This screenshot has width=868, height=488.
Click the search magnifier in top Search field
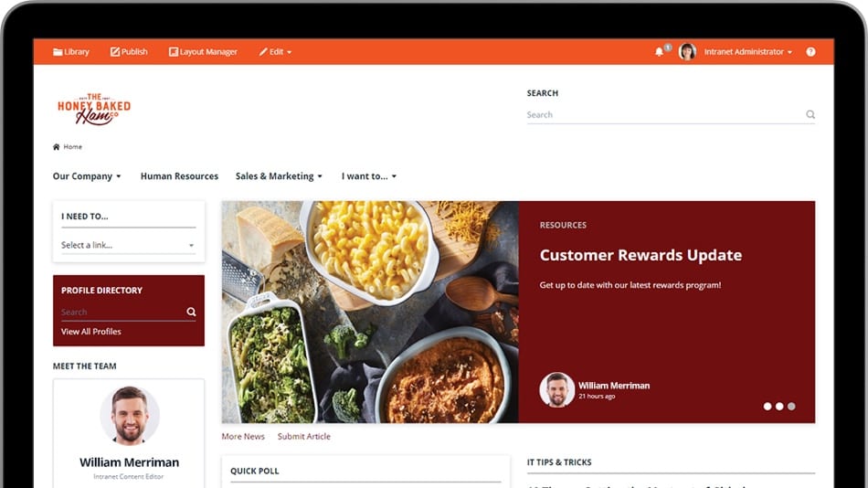(810, 114)
